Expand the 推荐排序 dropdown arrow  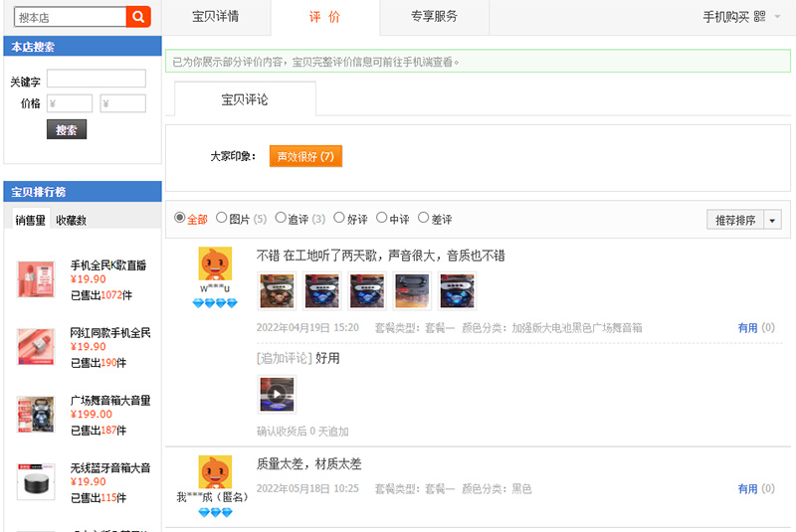[772, 220]
